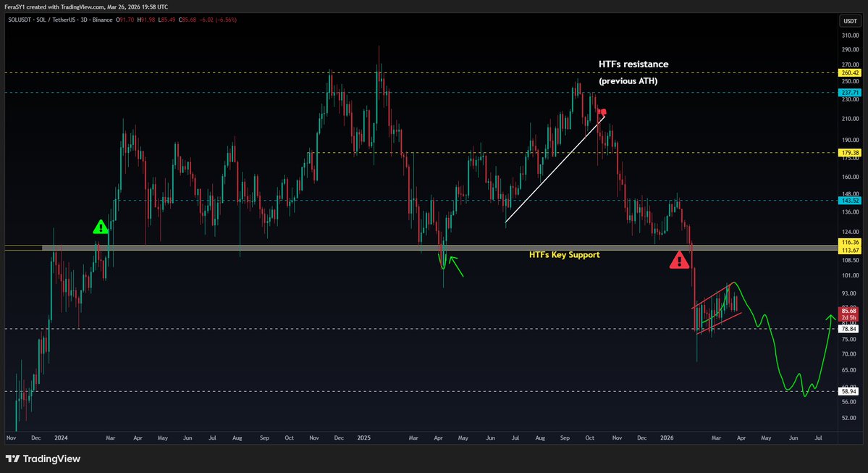Click the 116.36 yellow price label
This screenshot has height=473, width=868.
[x=850, y=243]
